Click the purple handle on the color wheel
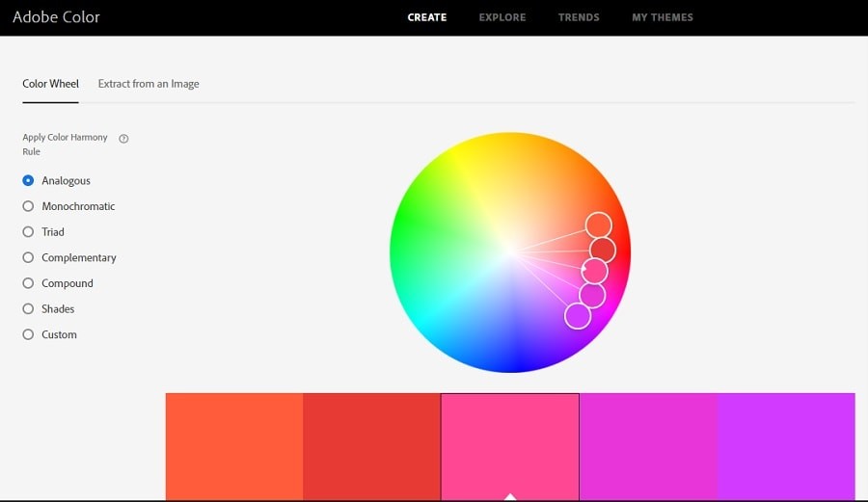The width and height of the screenshot is (868, 502). click(x=578, y=316)
